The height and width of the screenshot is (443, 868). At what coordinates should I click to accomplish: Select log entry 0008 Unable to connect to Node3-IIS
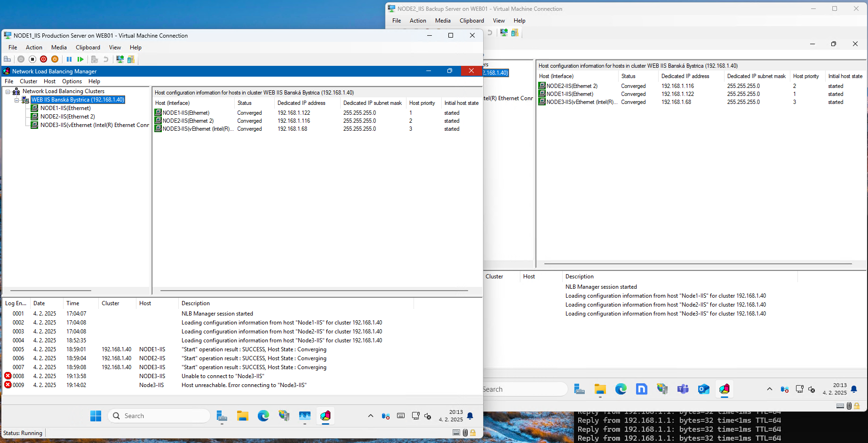coord(242,376)
